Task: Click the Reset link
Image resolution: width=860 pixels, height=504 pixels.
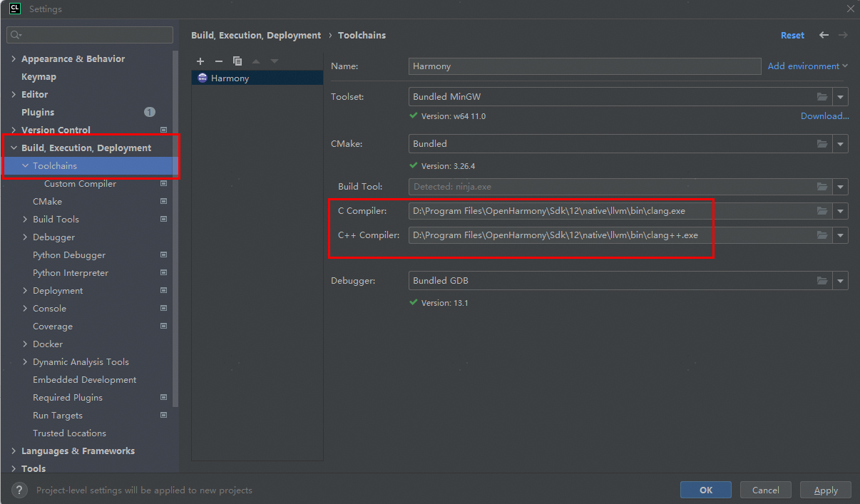Action: click(792, 36)
